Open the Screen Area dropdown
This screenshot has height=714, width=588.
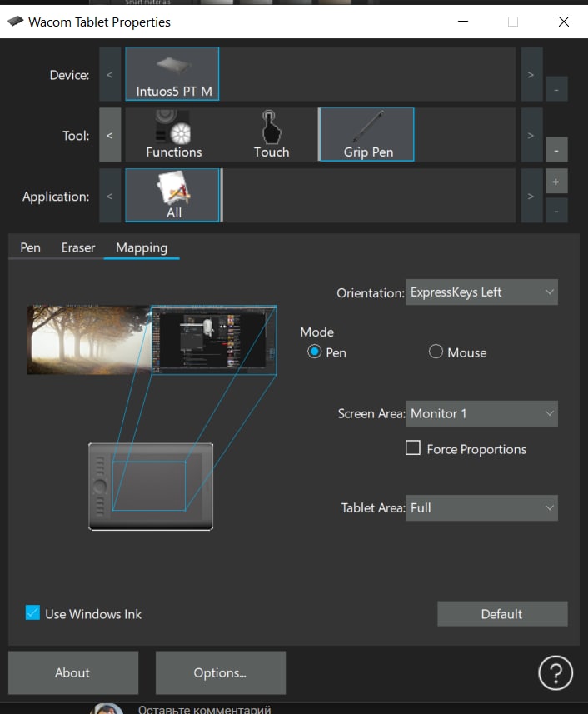point(481,413)
